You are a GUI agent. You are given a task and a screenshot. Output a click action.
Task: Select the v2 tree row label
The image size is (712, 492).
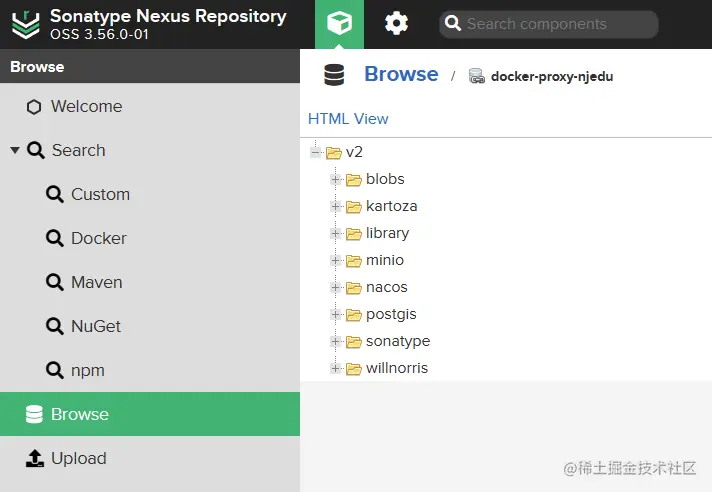(354, 152)
